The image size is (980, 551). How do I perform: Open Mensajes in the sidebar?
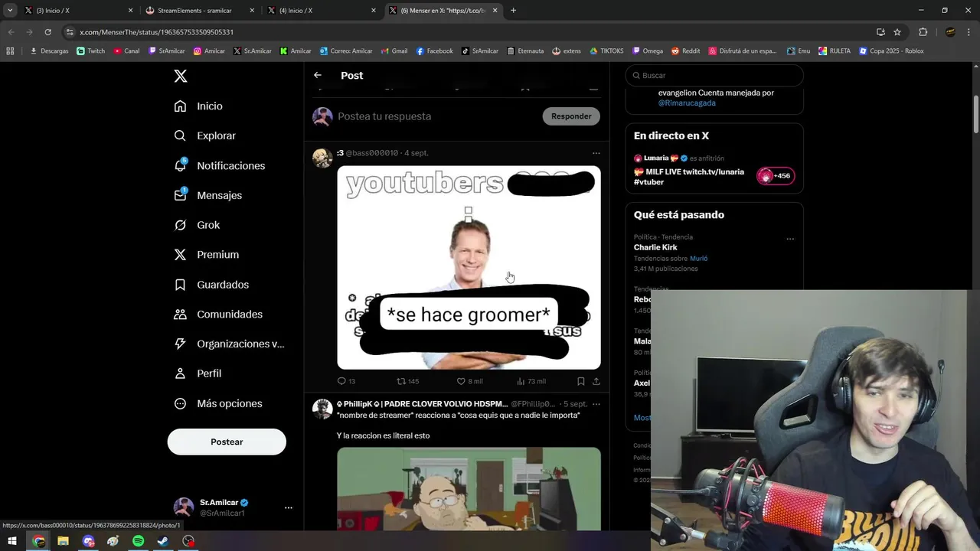(x=207, y=195)
